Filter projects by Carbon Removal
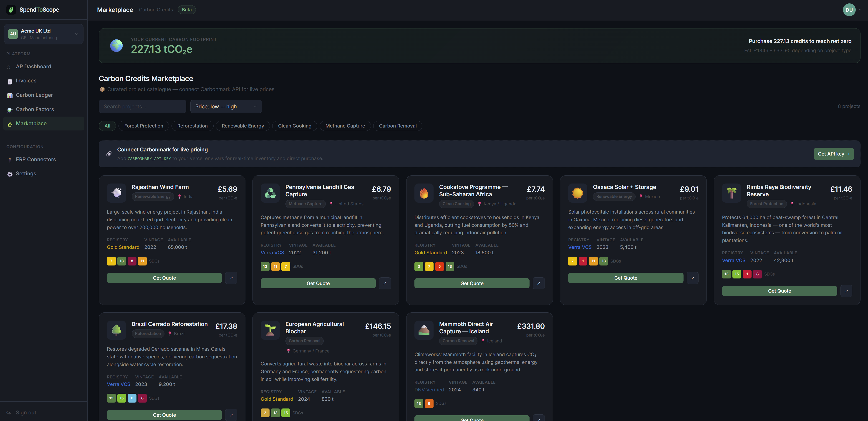 (398, 126)
